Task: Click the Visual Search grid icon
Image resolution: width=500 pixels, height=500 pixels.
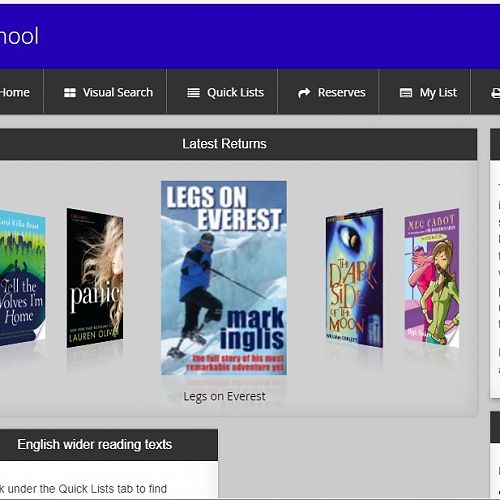Action: [70, 93]
